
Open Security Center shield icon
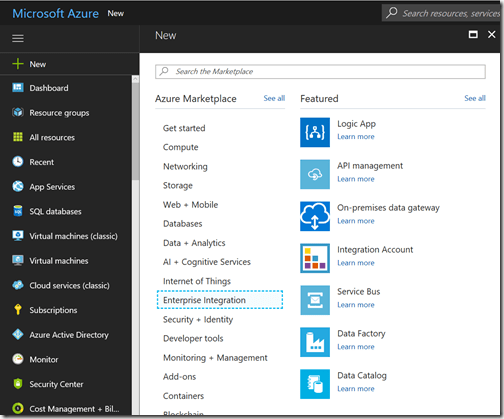[x=18, y=384]
